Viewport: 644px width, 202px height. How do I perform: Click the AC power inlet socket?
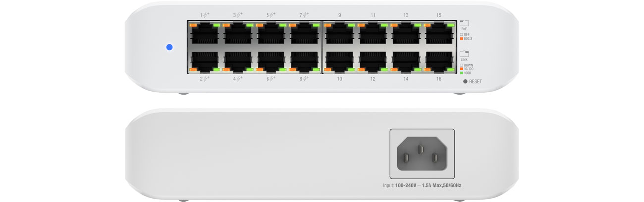pyautogui.click(x=421, y=153)
